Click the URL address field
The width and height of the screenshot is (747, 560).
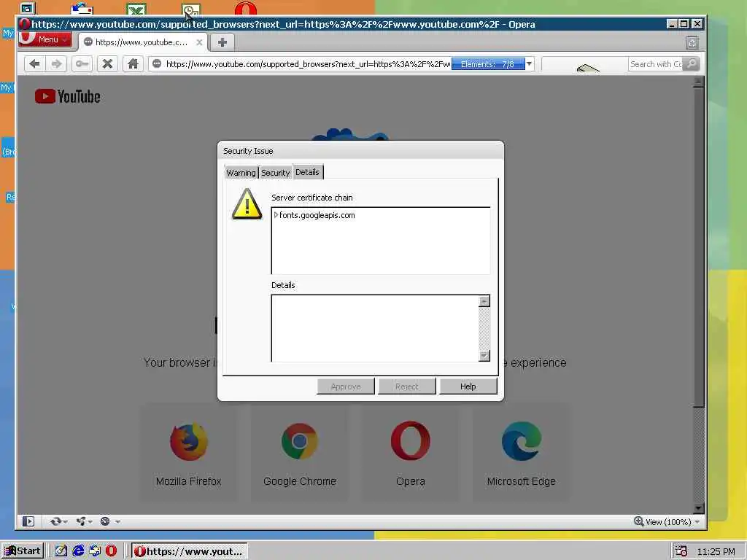click(307, 64)
